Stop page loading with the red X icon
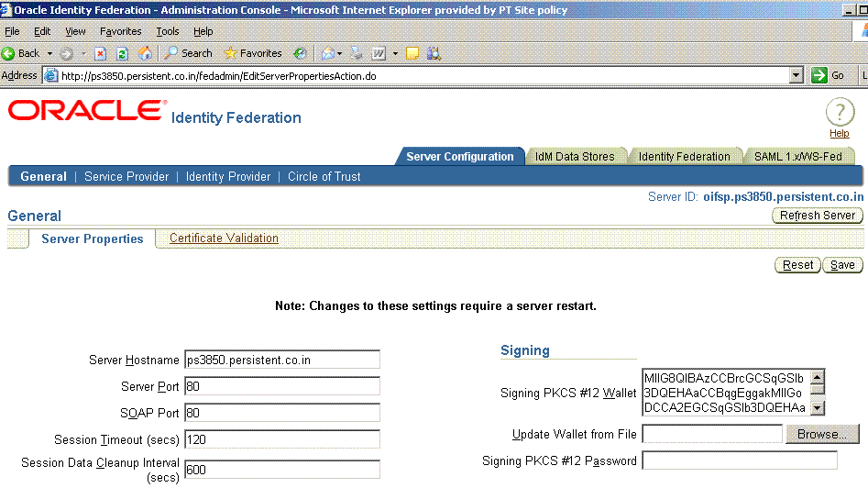Screen dimensions: 868x488 100,54
